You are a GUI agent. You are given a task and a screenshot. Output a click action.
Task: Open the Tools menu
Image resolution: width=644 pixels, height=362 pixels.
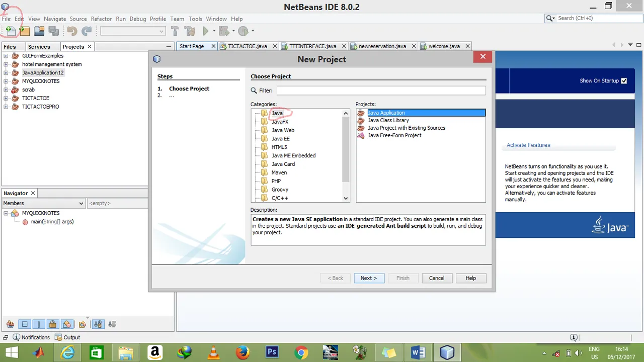click(x=195, y=19)
